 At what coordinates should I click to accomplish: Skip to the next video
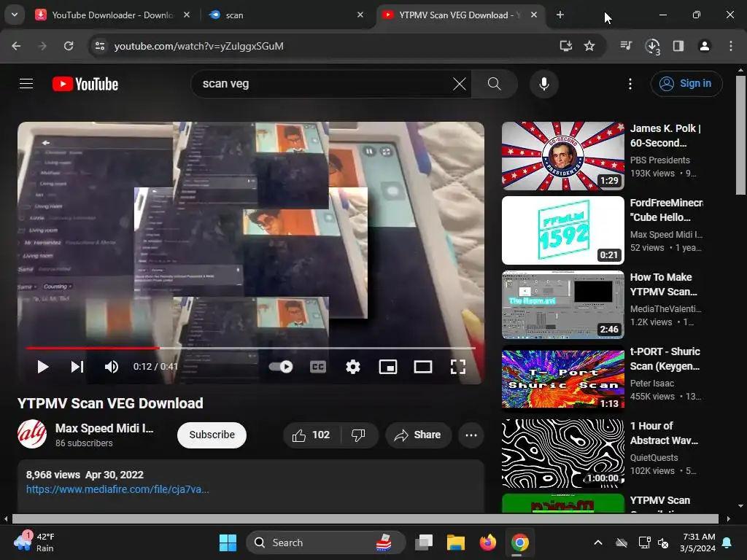(77, 367)
